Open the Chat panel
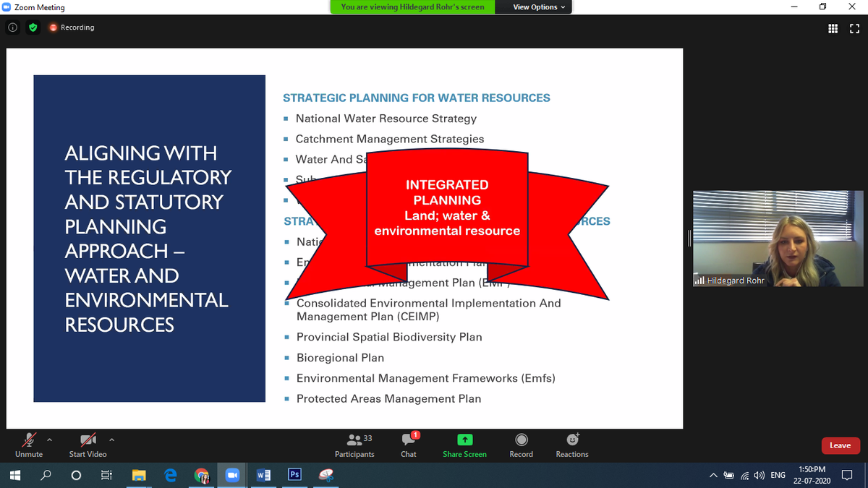 point(409,445)
